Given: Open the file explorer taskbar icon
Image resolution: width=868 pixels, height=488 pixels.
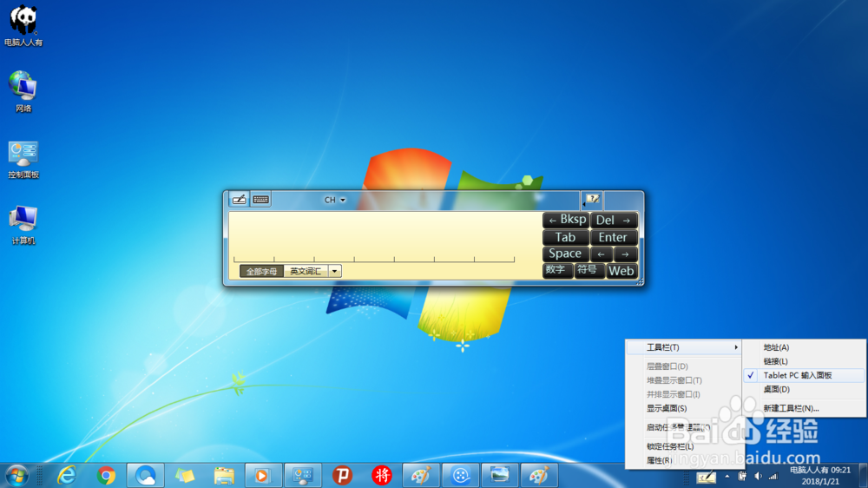Looking at the screenshot, I should pos(224,476).
